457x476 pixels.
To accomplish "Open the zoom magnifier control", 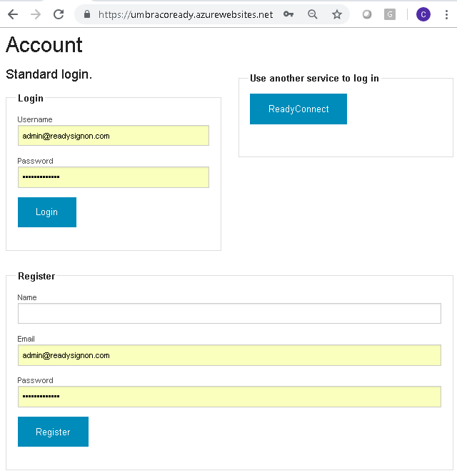I will [x=313, y=14].
